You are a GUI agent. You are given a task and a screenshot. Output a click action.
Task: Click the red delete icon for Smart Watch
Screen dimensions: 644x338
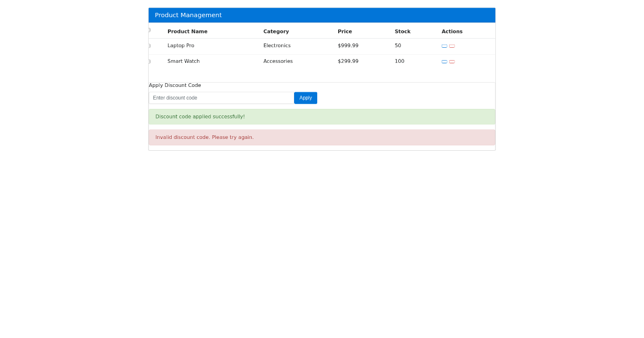coord(452,61)
